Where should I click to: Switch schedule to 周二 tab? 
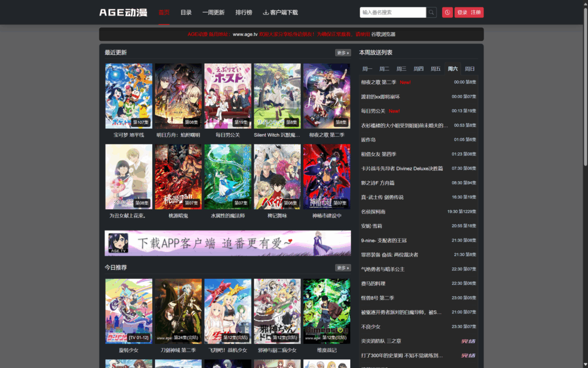384,69
